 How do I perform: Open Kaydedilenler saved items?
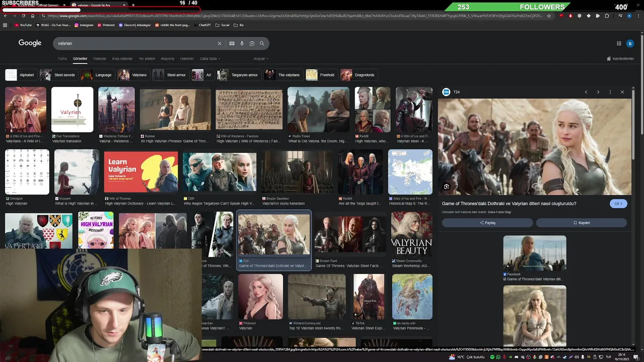click(x=620, y=58)
